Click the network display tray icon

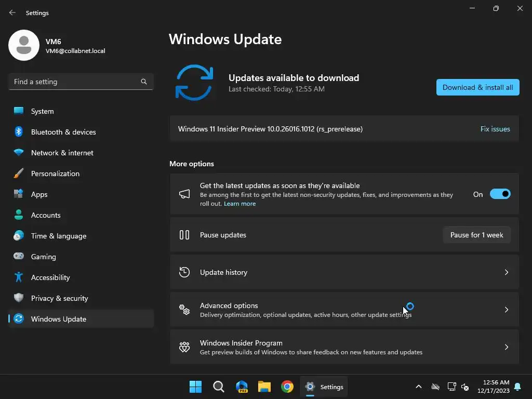451,387
